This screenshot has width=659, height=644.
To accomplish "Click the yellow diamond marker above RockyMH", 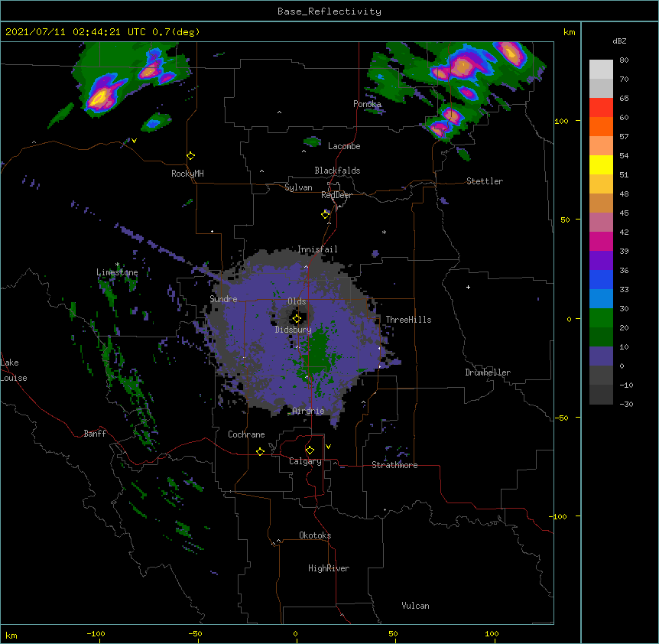I will [x=191, y=156].
